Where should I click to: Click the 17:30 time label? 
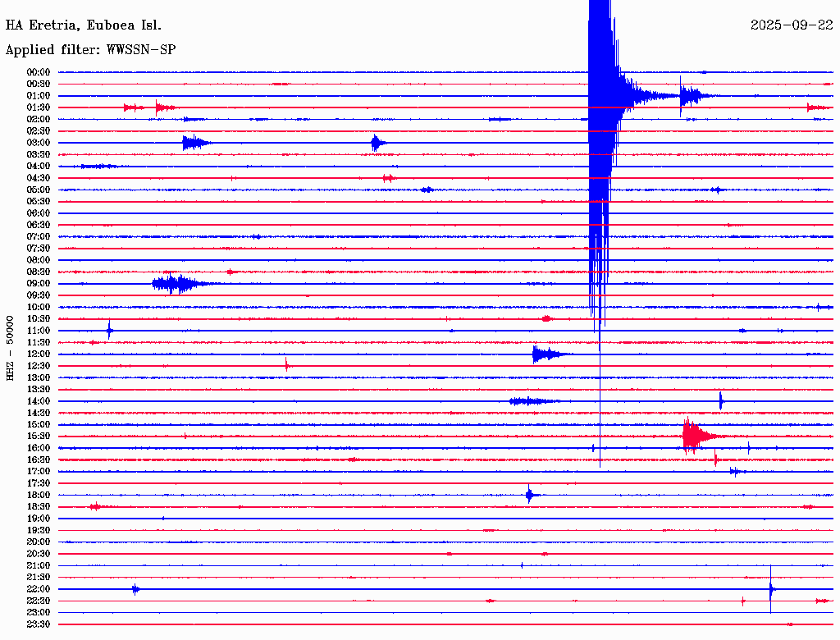click(x=39, y=483)
